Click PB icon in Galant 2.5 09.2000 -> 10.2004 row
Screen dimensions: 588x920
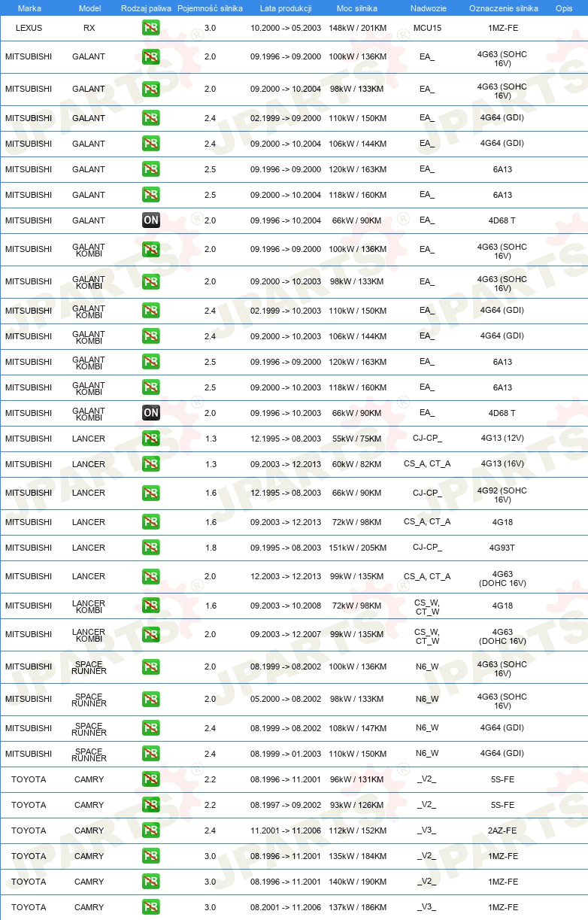pyautogui.click(x=150, y=195)
